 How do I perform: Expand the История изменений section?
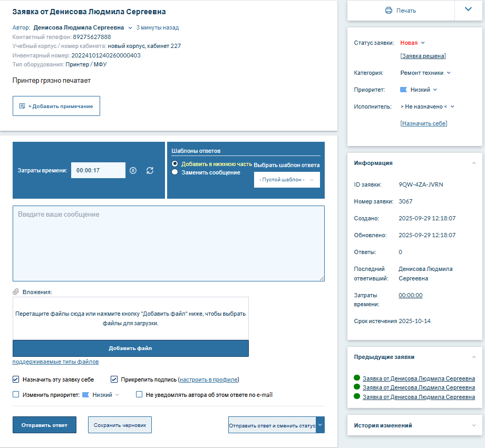coord(473,425)
